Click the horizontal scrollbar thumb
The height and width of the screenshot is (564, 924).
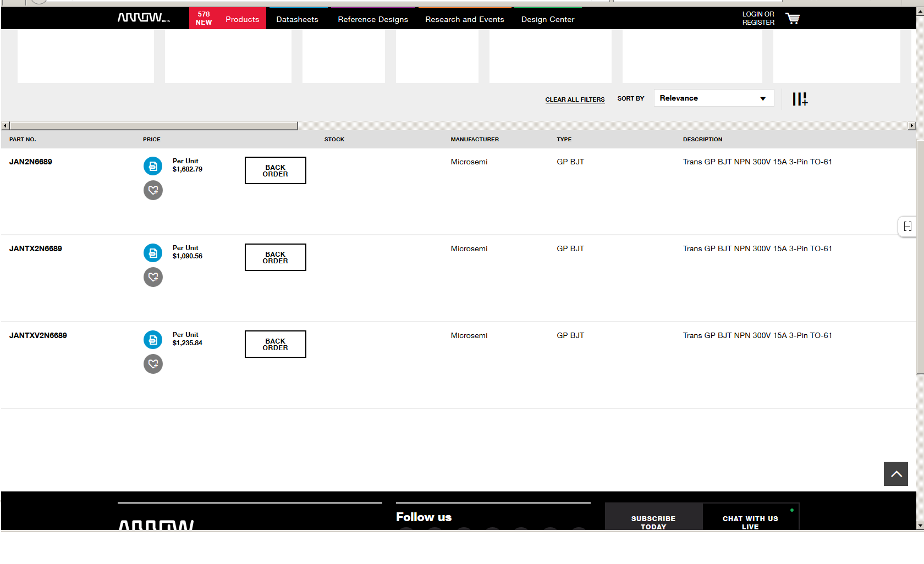[154, 126]
